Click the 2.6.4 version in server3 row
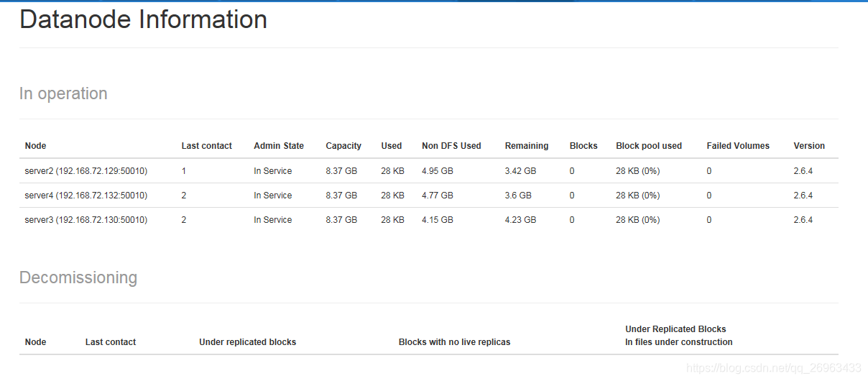 click(803, 220)
